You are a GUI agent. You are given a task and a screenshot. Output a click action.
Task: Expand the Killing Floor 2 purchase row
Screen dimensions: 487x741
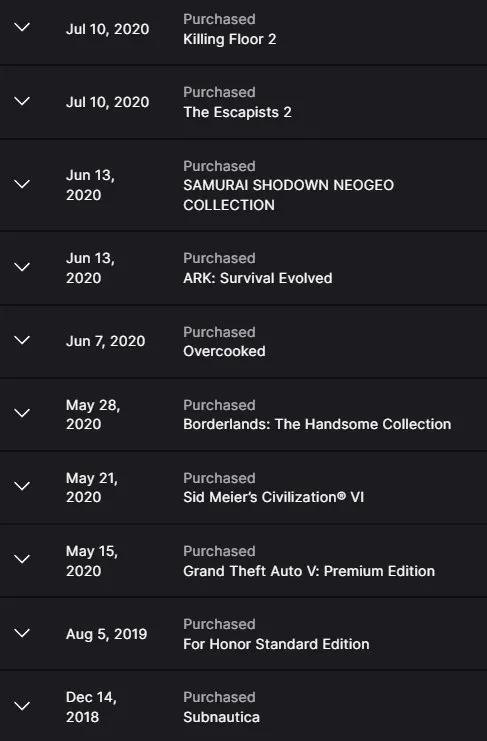click(x=22, y=27)
